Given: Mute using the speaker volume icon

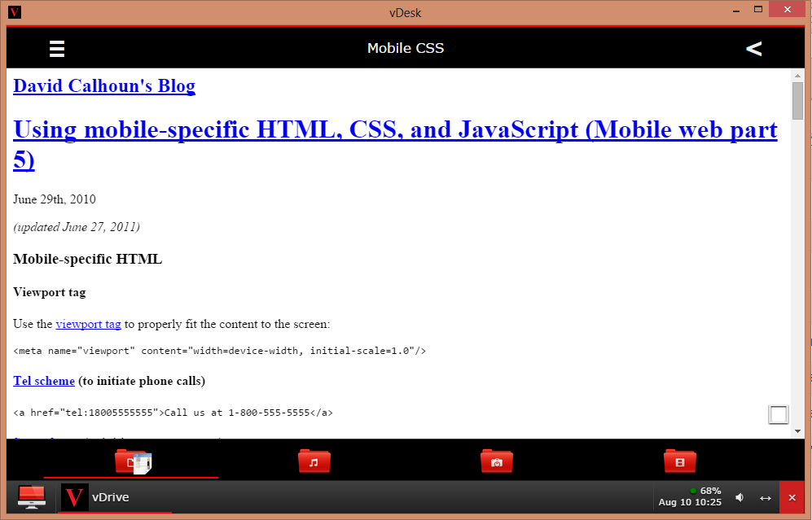Looking at the screenshot, I should (x=740, y=497).
